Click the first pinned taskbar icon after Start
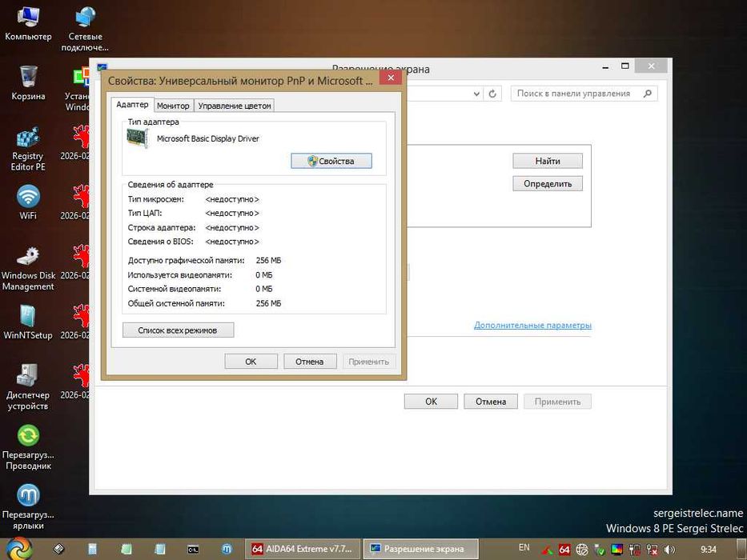The width and height of the screenshot is (747, 560). click(x=58, y=549)
